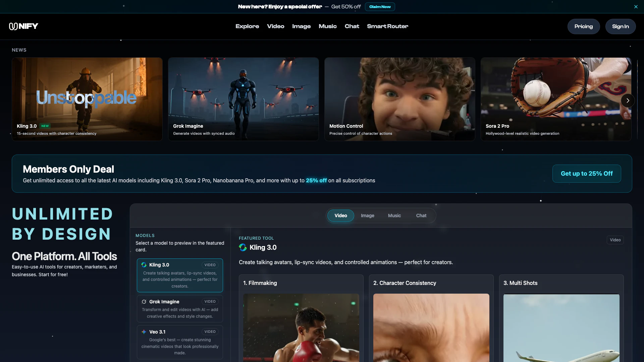Click the Claim Now button
The image size is (644, 362).
point(380,7)
